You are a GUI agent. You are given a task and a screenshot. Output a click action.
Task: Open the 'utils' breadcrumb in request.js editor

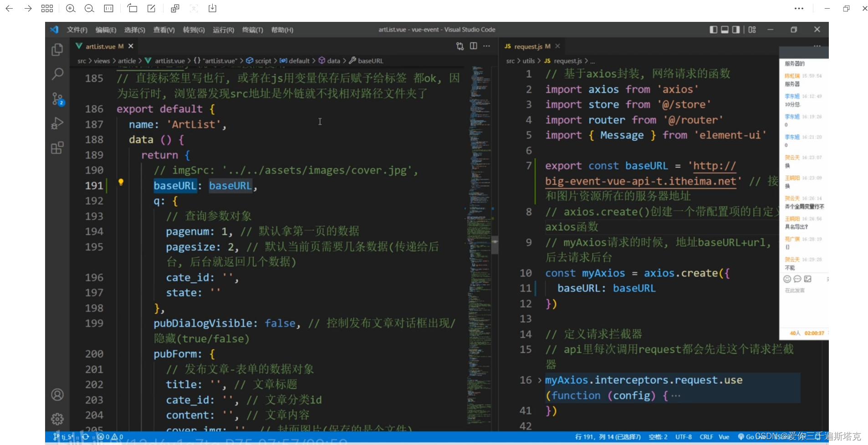pyautogui.click(x=529, y=61)
